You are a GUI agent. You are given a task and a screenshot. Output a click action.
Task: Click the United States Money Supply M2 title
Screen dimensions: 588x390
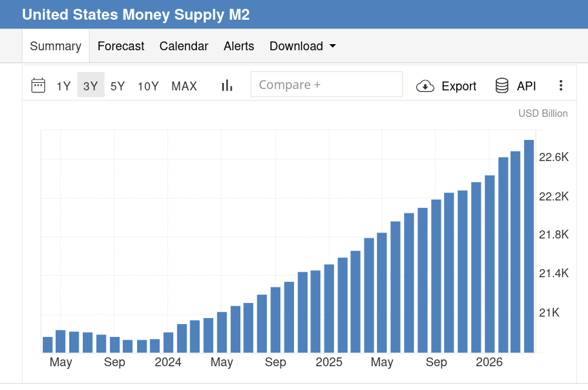136,15
